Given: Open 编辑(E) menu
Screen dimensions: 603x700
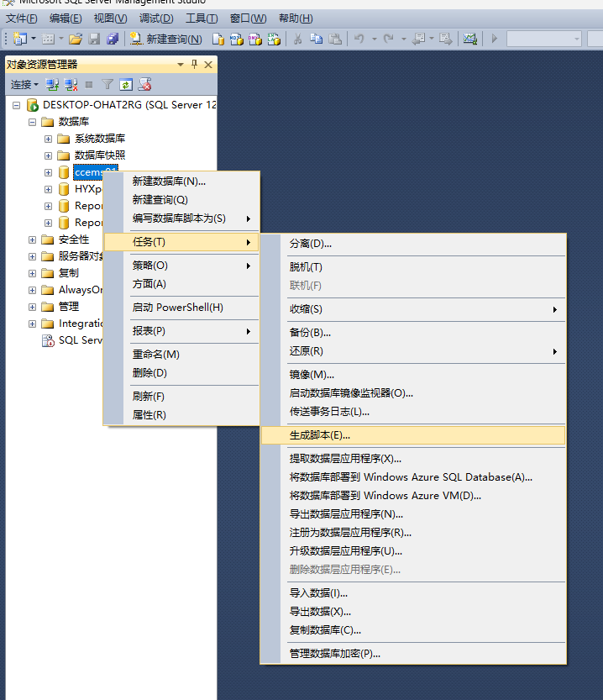Looking at the screenshot, I should 66,18.
